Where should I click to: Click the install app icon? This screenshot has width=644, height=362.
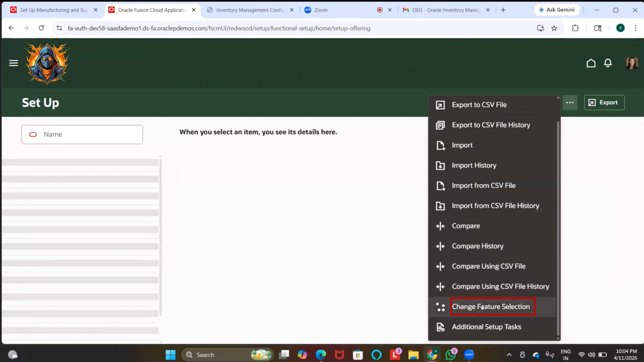click(x=540, y=28)
